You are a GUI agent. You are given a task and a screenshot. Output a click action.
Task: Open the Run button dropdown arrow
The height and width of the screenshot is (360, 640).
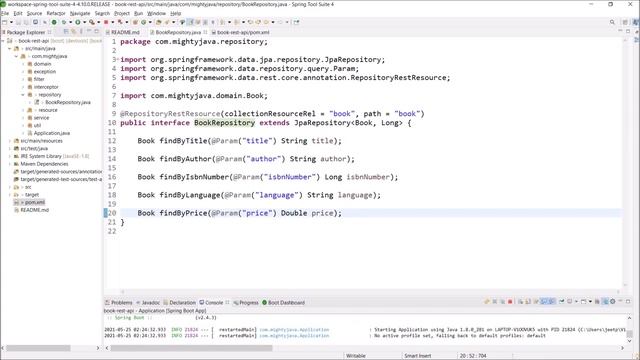tap(84, 22)
